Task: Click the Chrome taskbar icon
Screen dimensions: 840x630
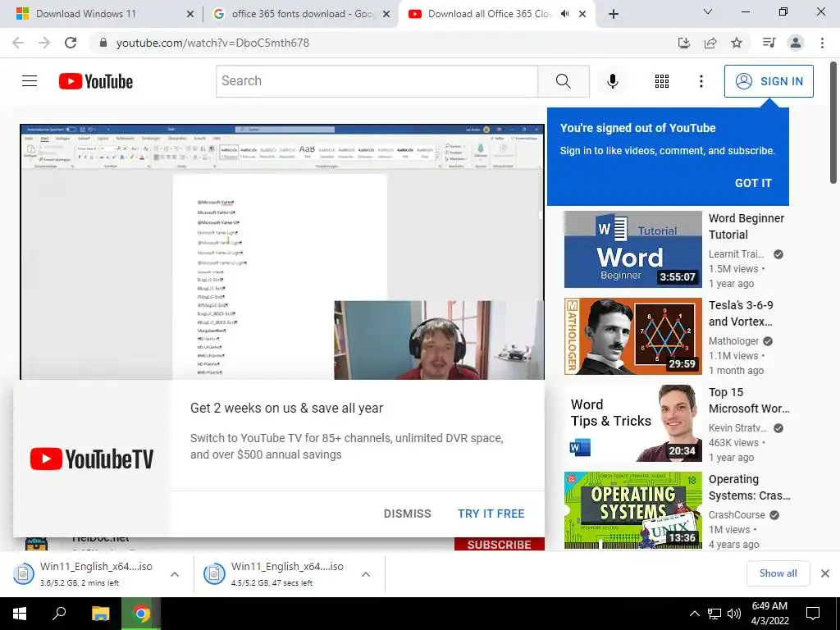Action: point(141,614)
